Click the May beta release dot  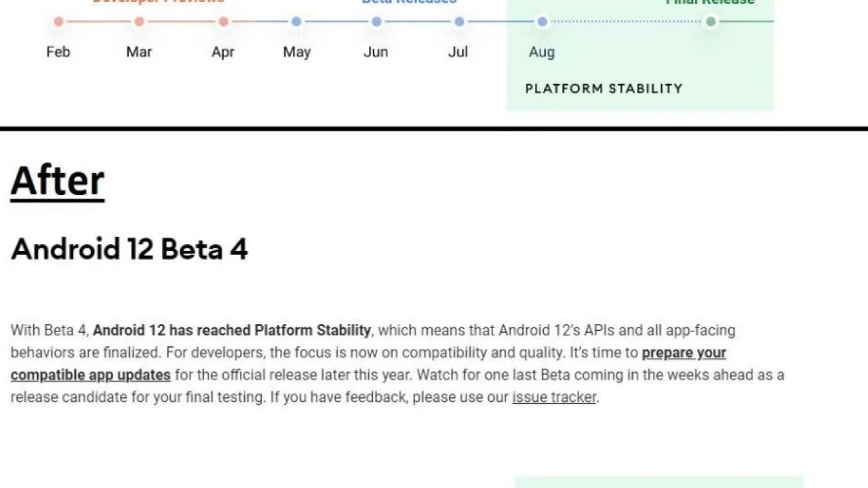(296, 22)
